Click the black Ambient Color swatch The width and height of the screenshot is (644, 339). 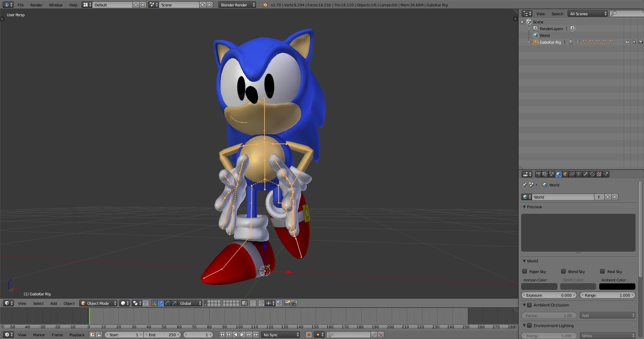click(617, 287)
